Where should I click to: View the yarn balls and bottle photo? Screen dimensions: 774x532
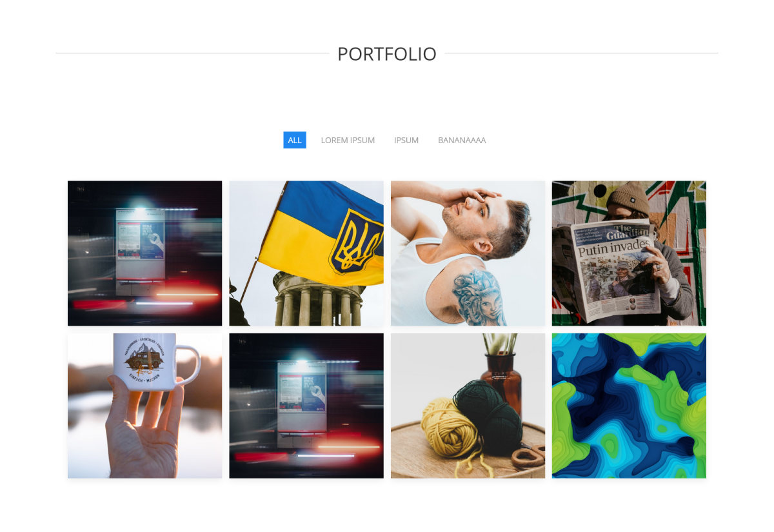tap(468, 406)
